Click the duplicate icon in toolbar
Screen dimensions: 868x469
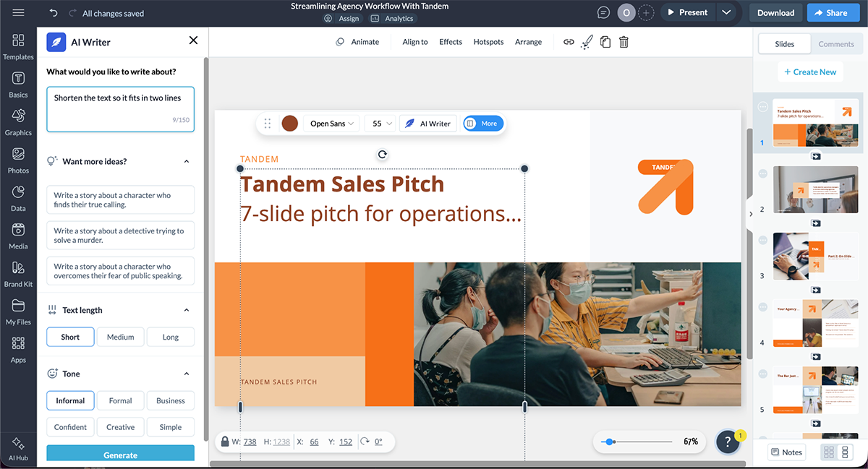click(605, 42)
